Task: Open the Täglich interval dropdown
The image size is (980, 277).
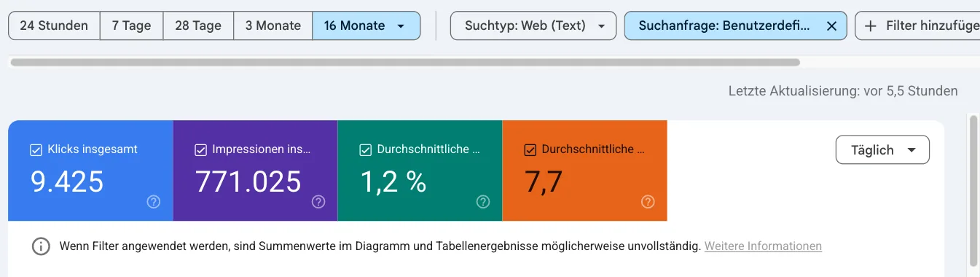Action: pos(882,149)
